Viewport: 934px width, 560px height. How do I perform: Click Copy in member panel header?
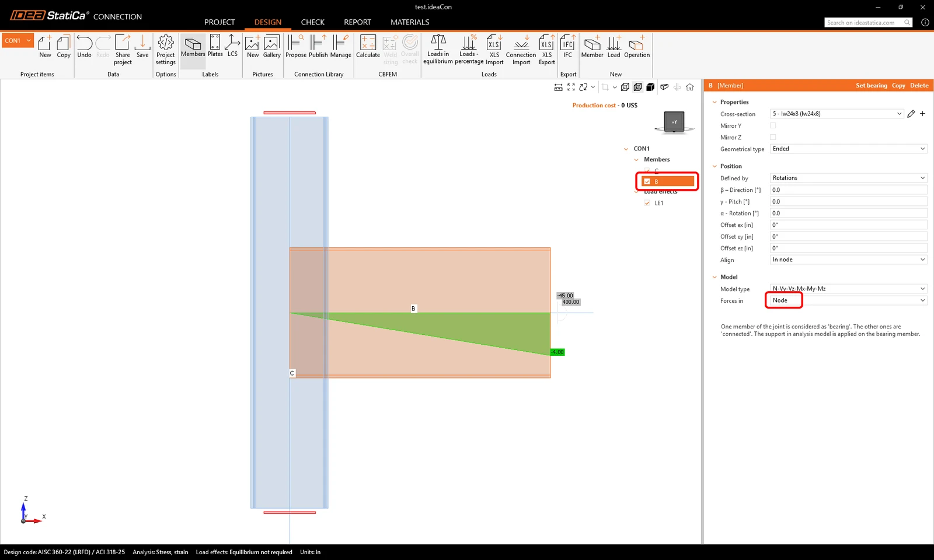(898, 86)
